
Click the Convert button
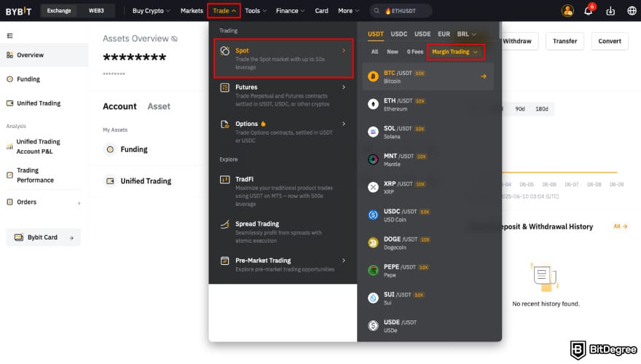(x=610, y=41)
